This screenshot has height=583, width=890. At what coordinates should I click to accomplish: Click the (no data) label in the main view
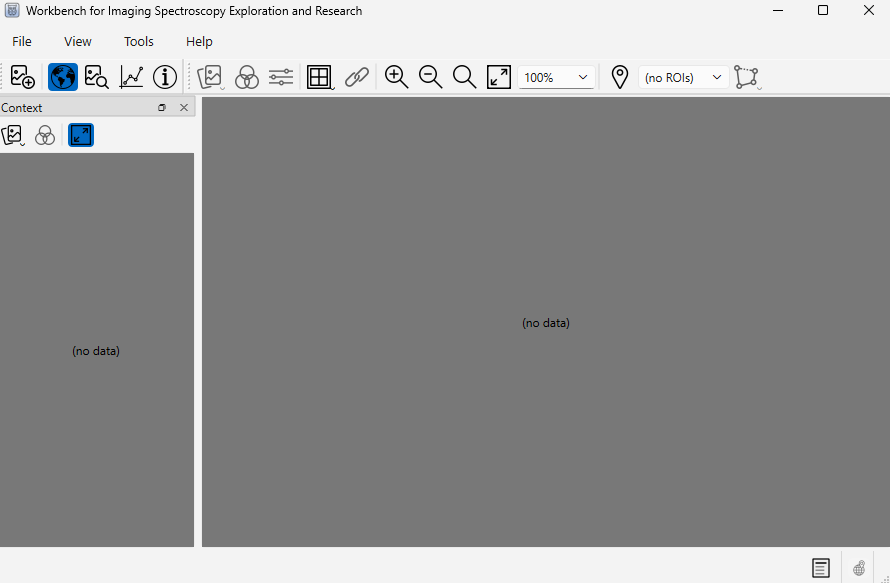tap(545, 323)
